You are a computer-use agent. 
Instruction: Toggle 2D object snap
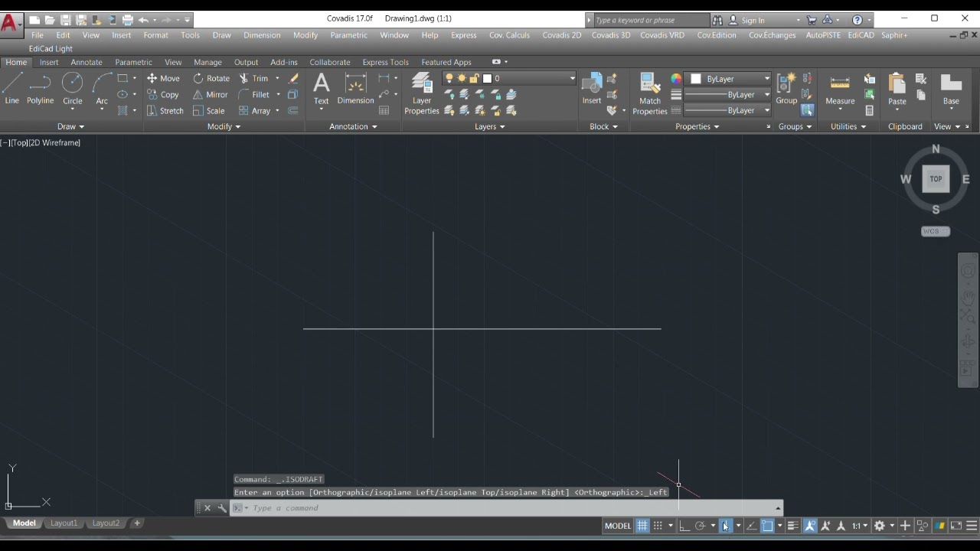[767, 526]
